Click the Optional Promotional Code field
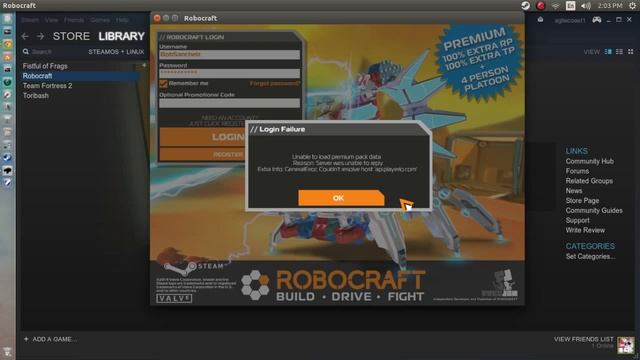The width and height of the screenshot is (640, 360). 229,103
